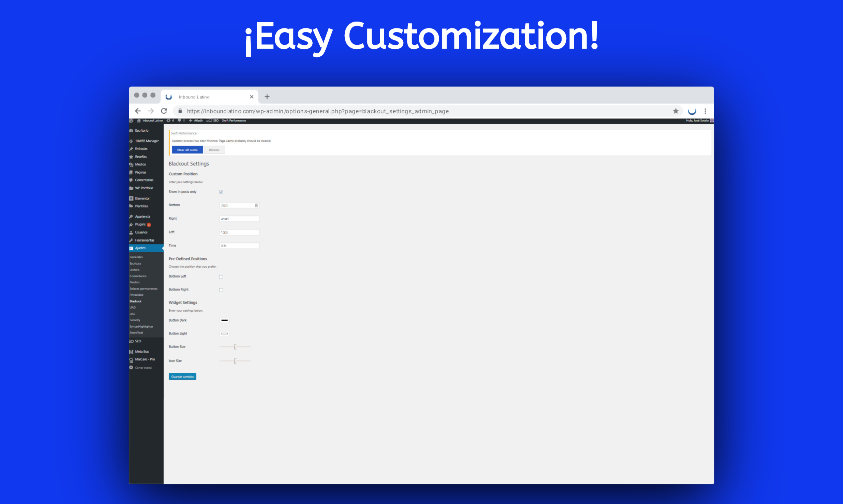Viewport: 843px width, 504px height.
Task: Open the Generales submenu item
Action: [x=136, y=257]
